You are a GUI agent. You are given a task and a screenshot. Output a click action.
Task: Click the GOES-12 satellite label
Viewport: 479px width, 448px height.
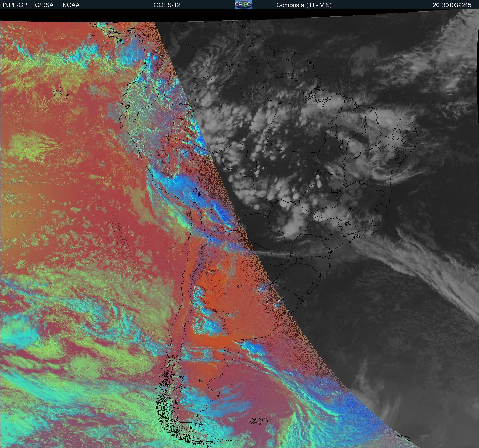[x=167, y=5]
